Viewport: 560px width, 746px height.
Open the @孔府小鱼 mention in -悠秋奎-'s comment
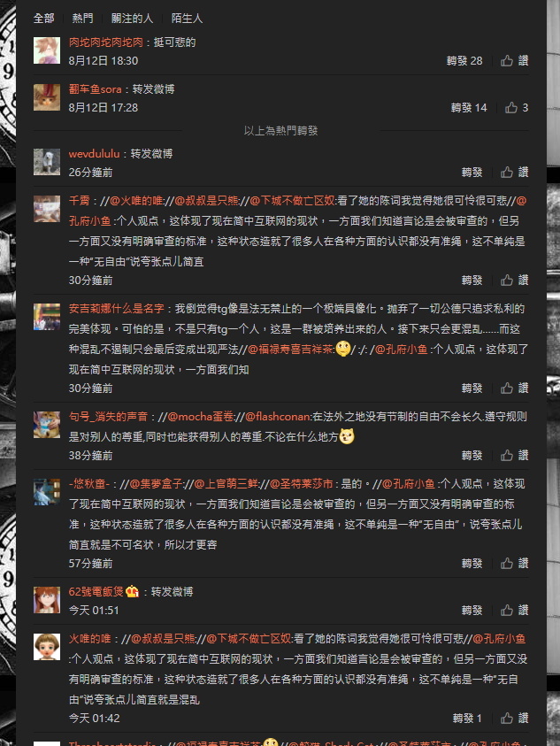pos(409,484)
